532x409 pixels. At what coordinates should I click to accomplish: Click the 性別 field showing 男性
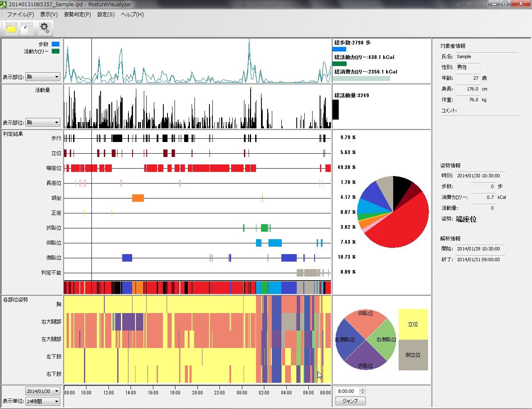tap(468, 67)
